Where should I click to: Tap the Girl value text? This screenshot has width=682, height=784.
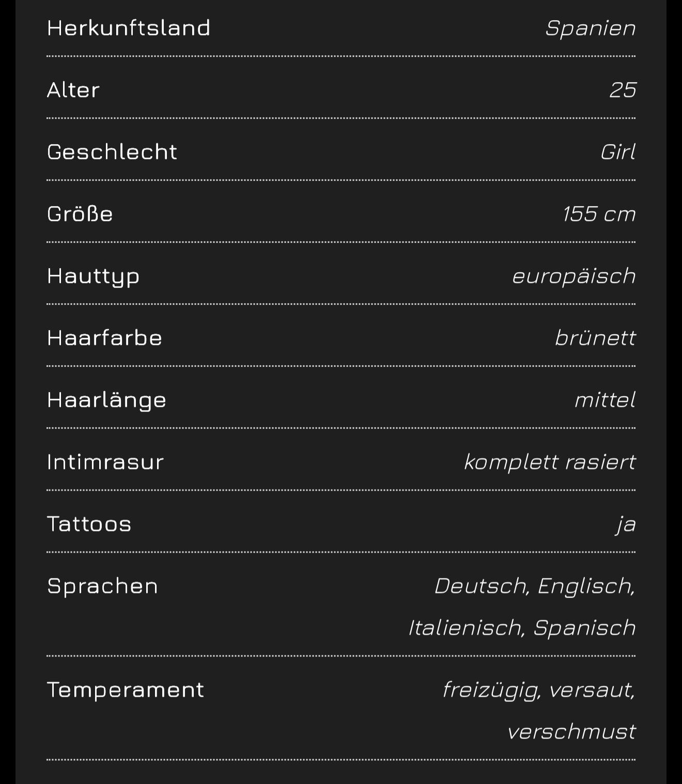coord(617,152)
